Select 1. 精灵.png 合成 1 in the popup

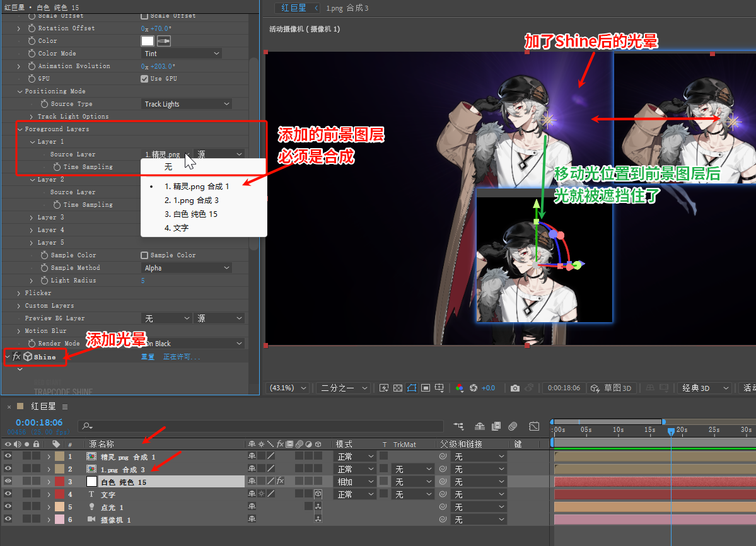tap(197, 187)
